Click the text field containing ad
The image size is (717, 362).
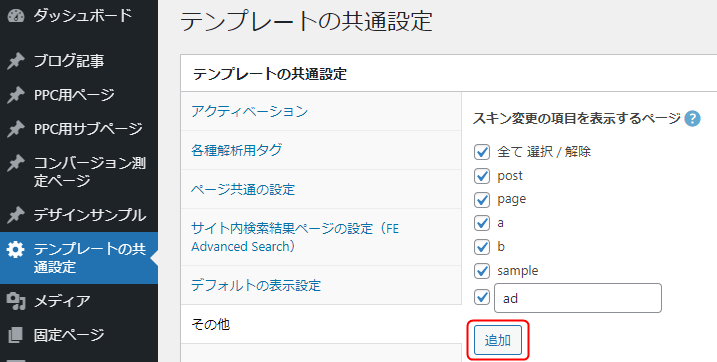[578, 298]
